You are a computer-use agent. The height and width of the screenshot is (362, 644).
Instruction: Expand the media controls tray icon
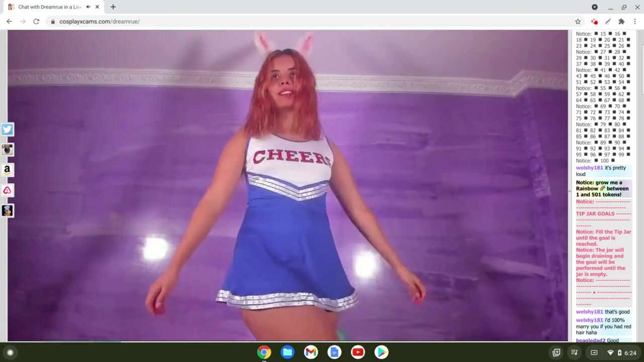coord(575,353)
